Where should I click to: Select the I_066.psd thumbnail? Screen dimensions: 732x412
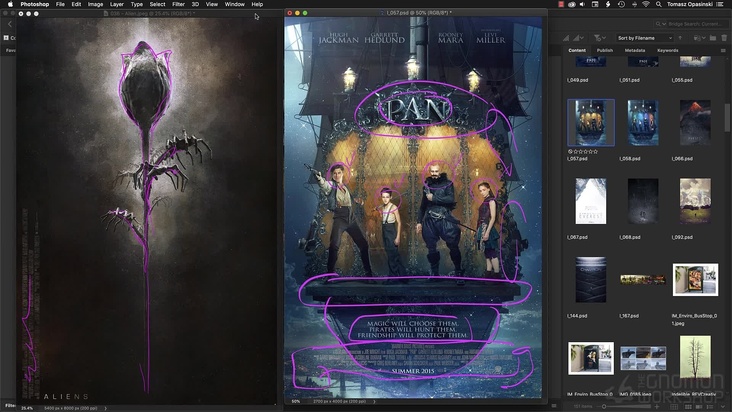point(696,122)
